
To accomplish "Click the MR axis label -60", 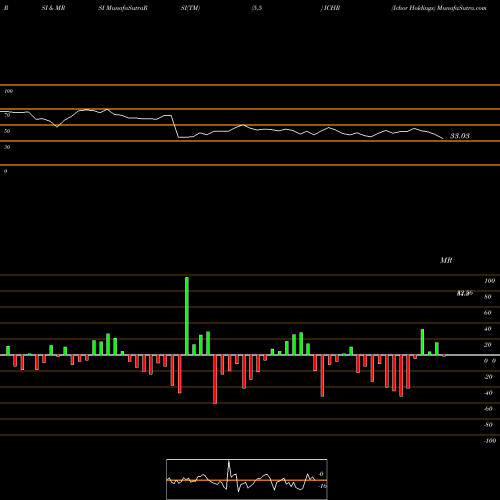I will (488, 409).
